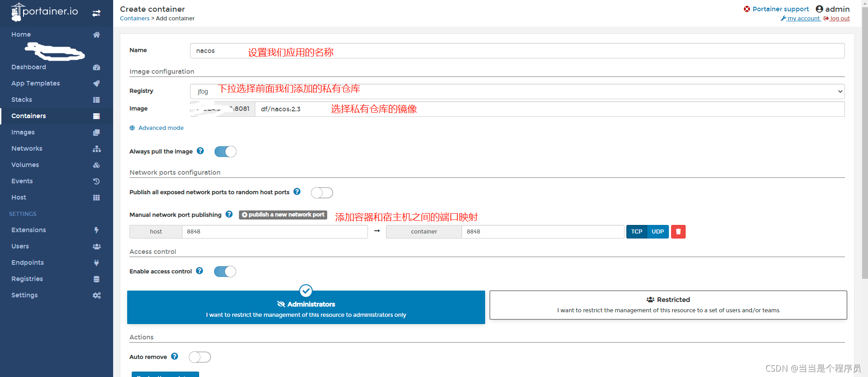Toggle Enable access control switch
This screenshot has width=868, height=377.
click(225, 272)
